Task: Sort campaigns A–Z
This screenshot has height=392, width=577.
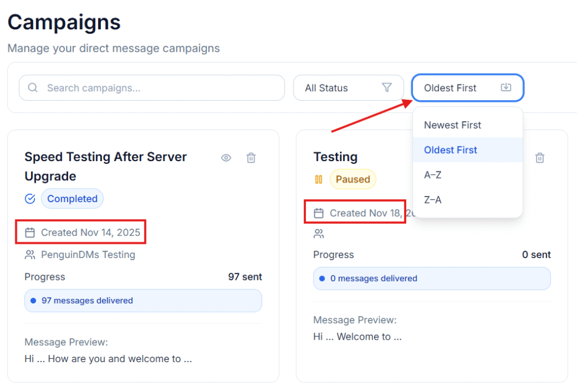Action: pyautogui.click(x=433, y=175)
